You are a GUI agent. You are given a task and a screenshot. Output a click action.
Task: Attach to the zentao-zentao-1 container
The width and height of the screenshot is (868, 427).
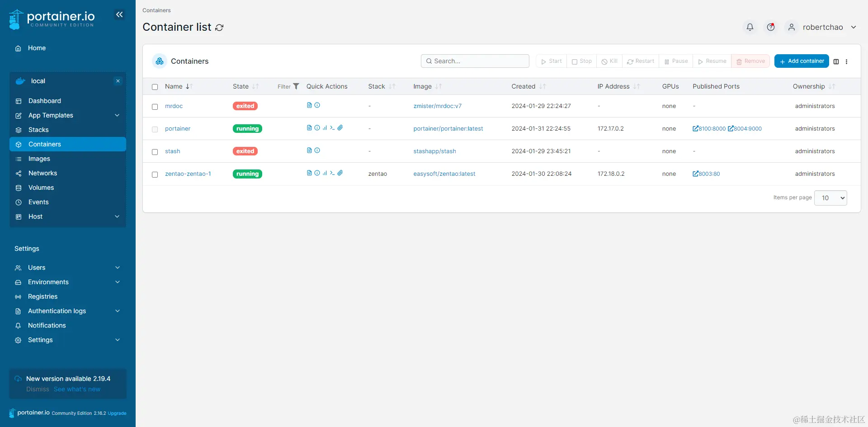pos(340,173)
